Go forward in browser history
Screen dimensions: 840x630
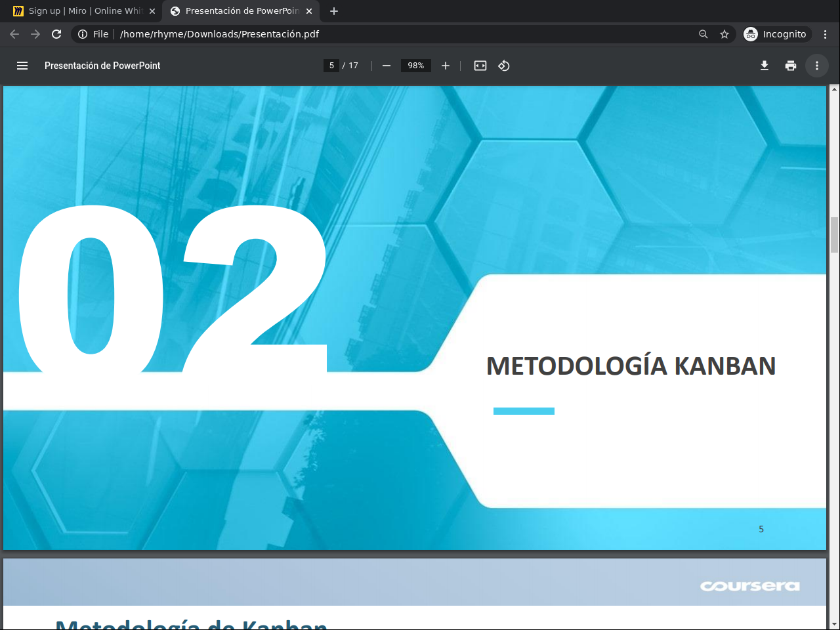[35, 34]
